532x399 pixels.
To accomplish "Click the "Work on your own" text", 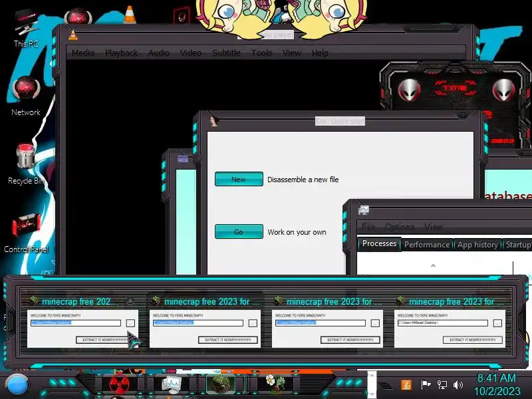I will (297, 232).
